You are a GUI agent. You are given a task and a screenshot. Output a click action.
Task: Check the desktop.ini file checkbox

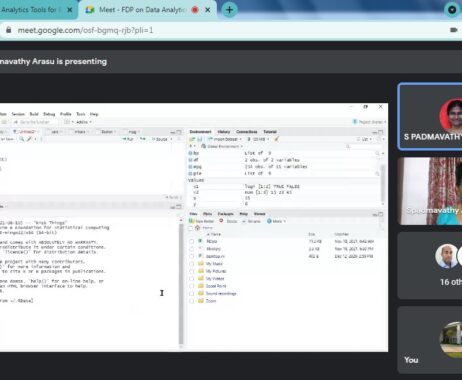coord(192,256)
